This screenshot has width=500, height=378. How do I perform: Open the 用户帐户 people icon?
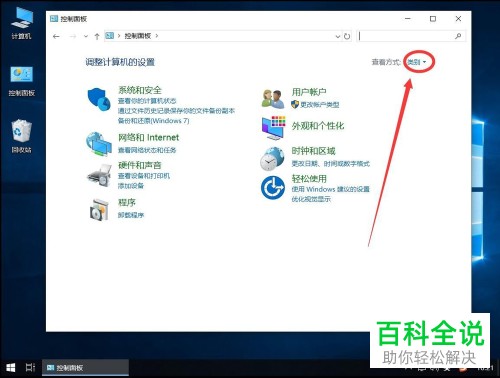(x=273, y=99)
